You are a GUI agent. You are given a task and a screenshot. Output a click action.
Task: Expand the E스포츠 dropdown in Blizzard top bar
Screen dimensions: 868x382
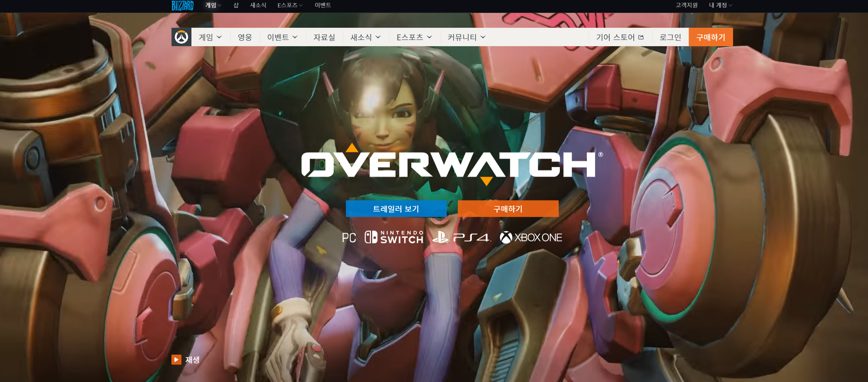pyautogui.click(x=290, y=5)
